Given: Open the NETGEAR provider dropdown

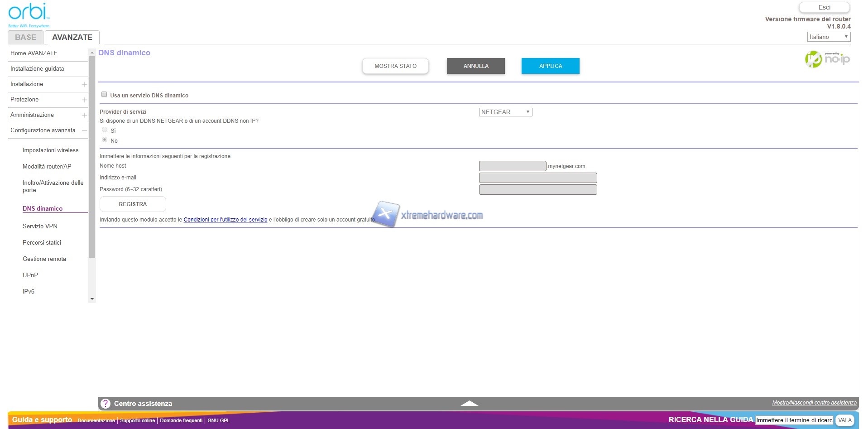Looking at the screenshot, I should tap(505, 112).
